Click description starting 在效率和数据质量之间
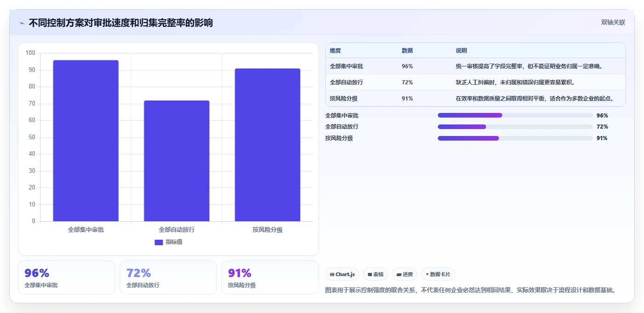The height and width of the screenshot is (313, 644). point(535,99)
